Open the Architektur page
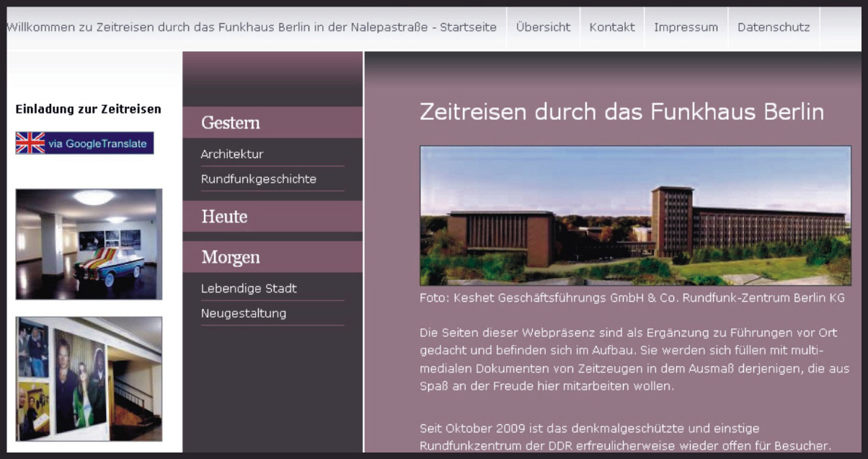The image size is (868, 459). pos(232,154)
